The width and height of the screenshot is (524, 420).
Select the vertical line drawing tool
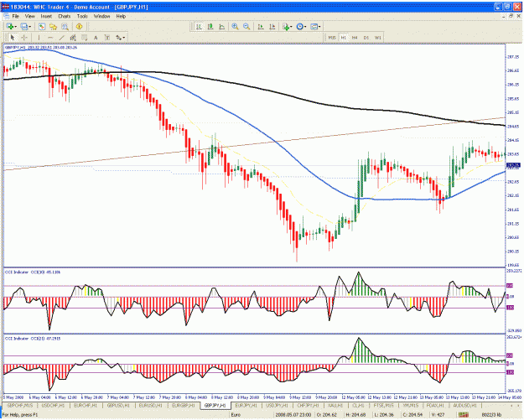(x=39, y=38)
